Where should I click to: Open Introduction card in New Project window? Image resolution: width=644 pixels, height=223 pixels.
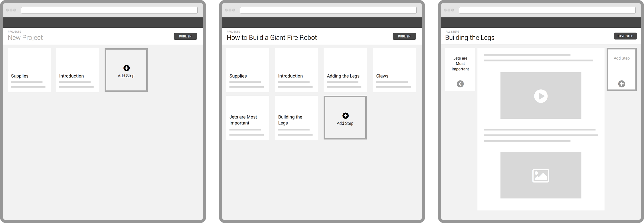pos(78,70)
